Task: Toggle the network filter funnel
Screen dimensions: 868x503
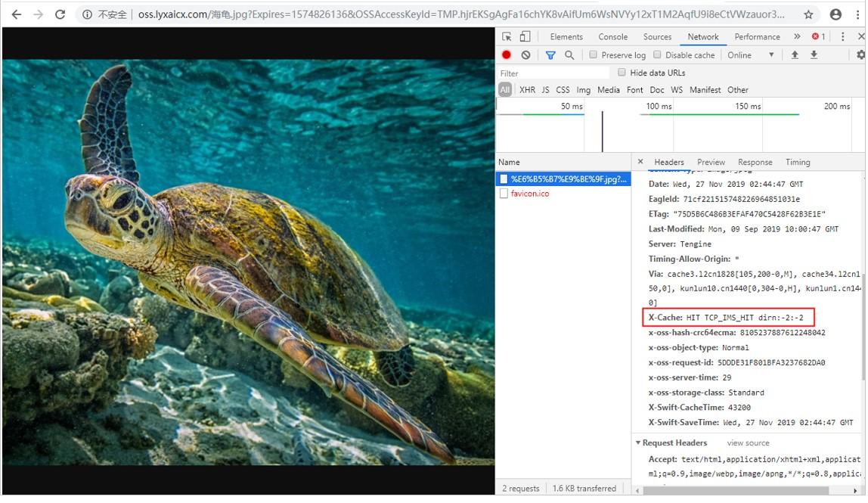Action: tap(550, 55)
